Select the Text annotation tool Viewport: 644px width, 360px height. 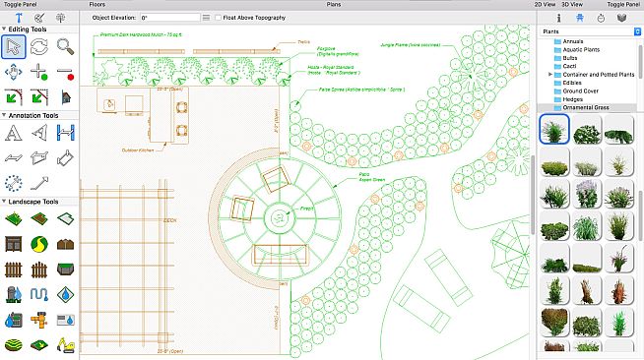point(14,133)
